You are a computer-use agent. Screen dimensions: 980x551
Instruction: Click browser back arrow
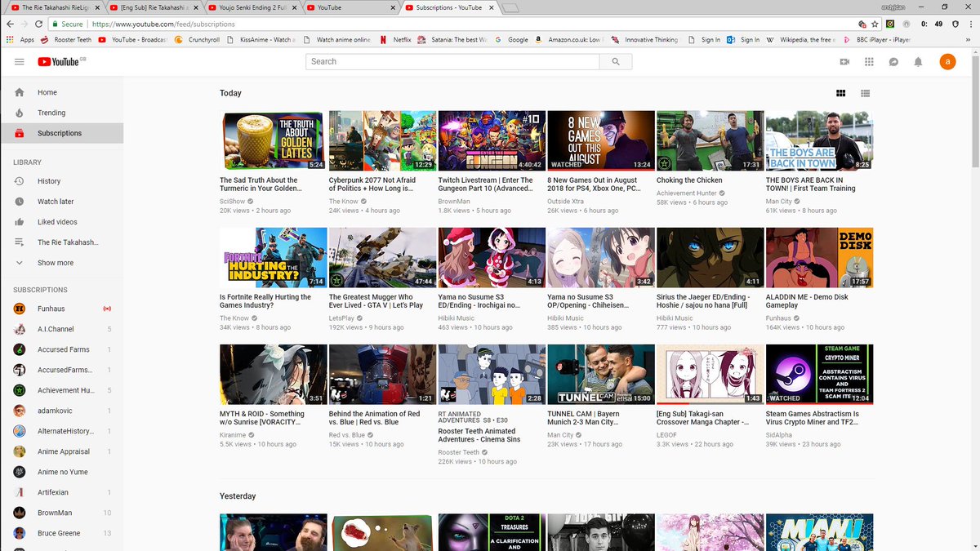coord(9,24)
